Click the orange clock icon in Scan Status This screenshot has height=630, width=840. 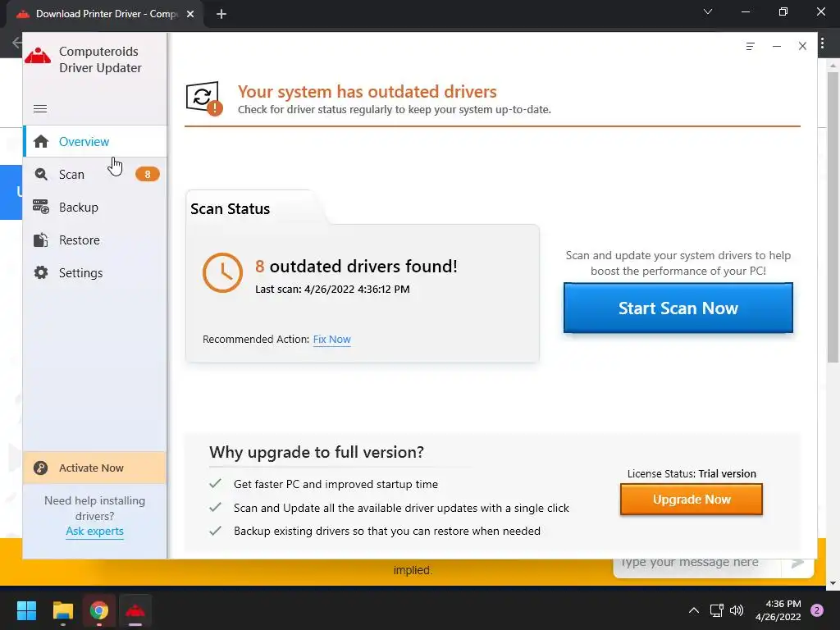[x=222, y=272]
